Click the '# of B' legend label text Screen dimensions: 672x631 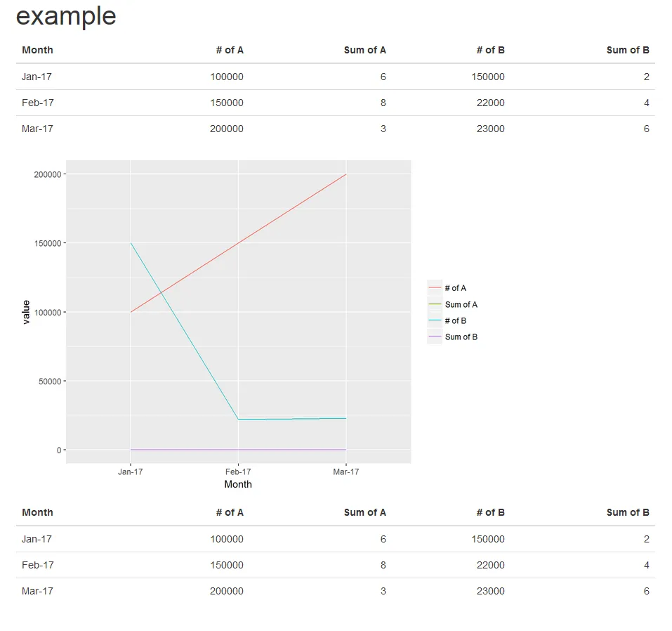456,321
